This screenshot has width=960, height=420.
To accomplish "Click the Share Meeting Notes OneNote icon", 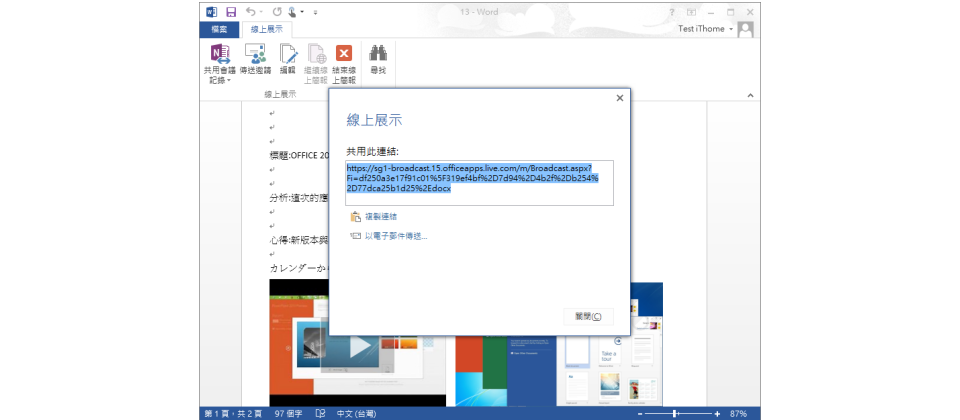I will 219,54.
